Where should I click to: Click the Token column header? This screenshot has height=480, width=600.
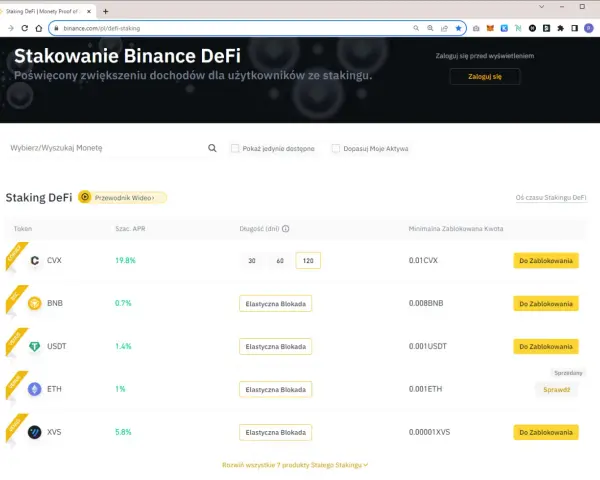point(23,229)
